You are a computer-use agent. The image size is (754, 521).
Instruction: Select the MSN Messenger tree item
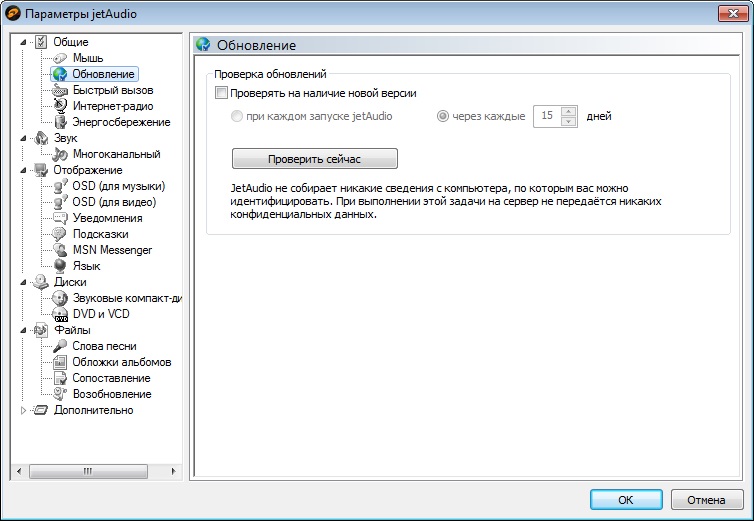click(113, 250)
